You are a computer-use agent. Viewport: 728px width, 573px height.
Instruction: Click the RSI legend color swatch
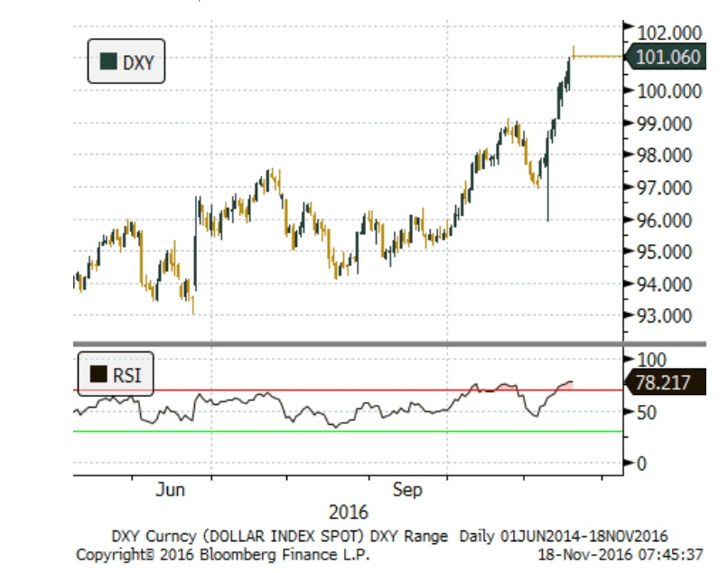pyautogui.click(x=97, y=375)
